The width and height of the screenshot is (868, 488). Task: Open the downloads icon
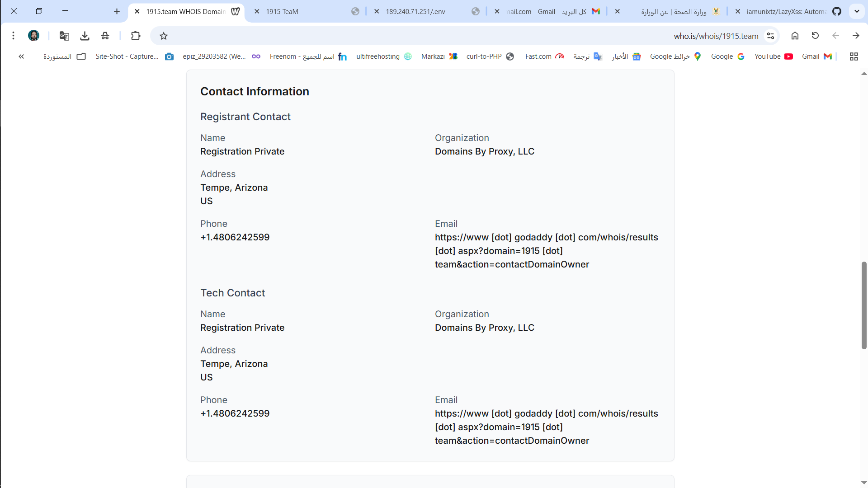point(85,36)
